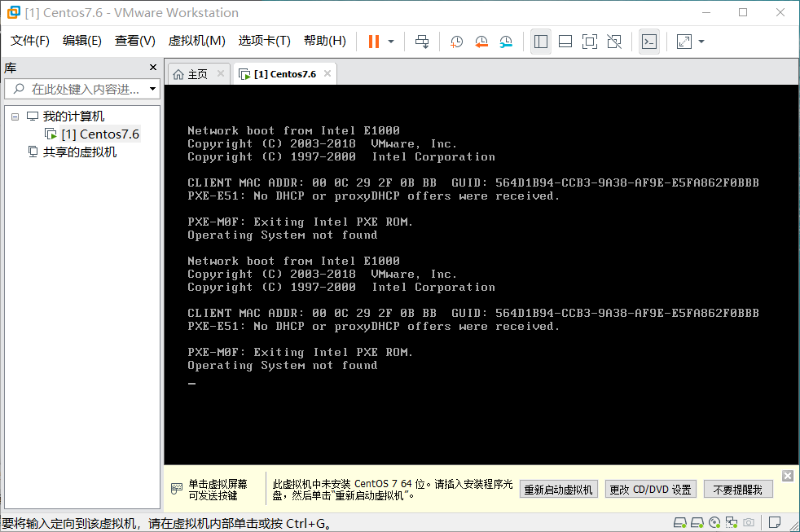The height and width of the screenshot is (532, 800).
Task: Revert virtual machine to previous snapshot
Action: (481, 42)
